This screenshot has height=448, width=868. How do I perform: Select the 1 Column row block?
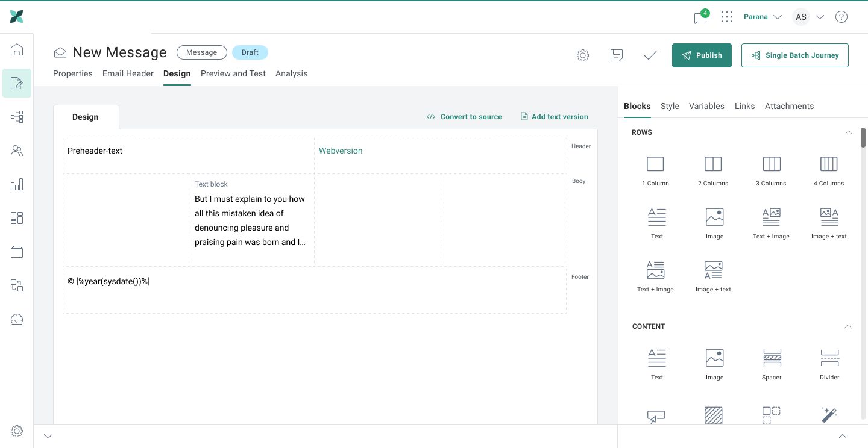point(655,171)
